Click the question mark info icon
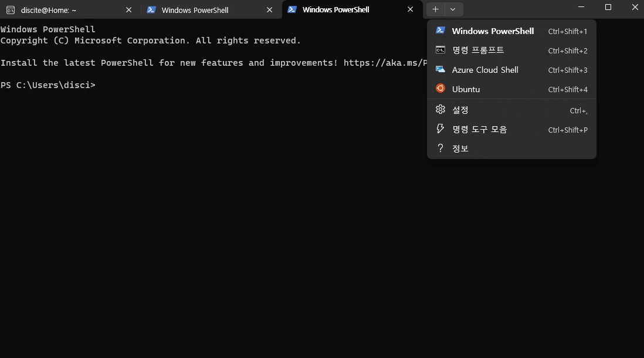Screen dimensions: 644x358 [x=440, y=148]
